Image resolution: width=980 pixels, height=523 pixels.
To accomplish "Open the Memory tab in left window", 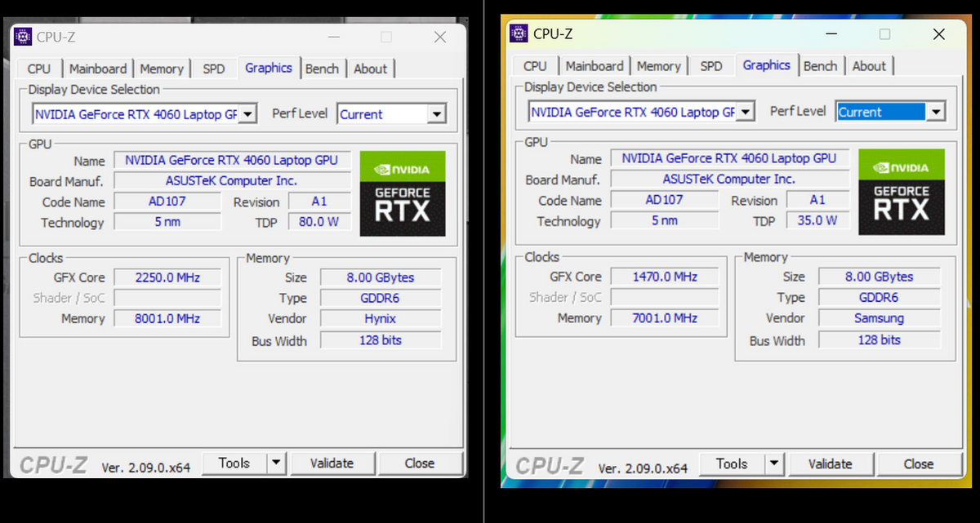I will [162, 69].
